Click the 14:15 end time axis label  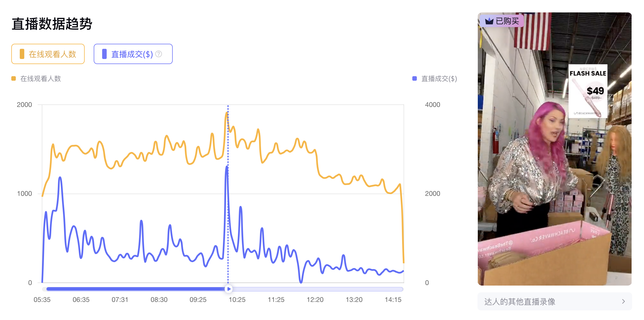[x=393, y=300]
